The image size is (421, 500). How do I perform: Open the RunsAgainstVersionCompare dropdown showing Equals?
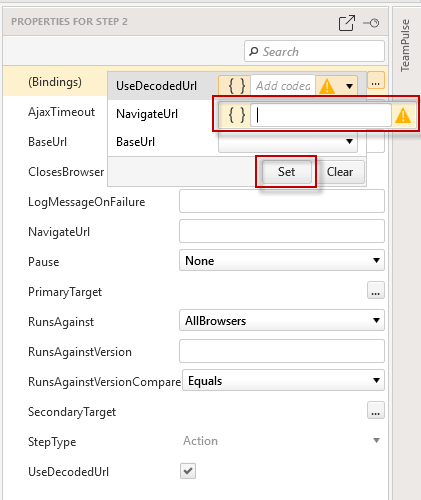[283, 380]
